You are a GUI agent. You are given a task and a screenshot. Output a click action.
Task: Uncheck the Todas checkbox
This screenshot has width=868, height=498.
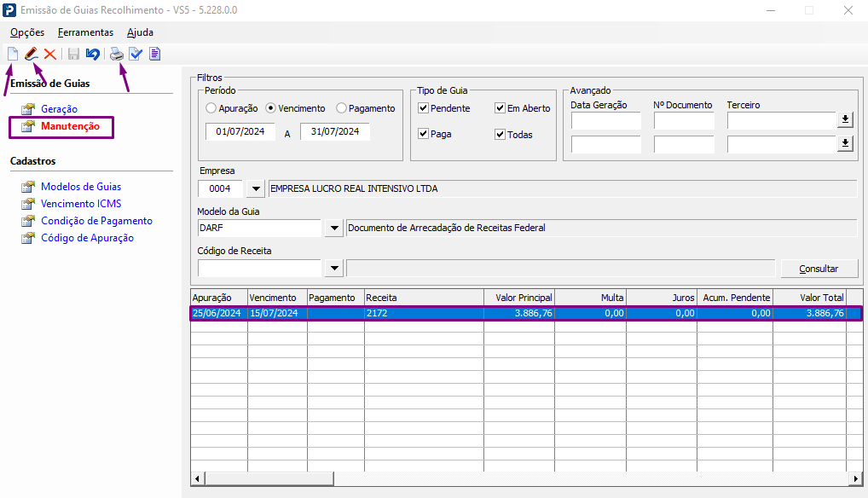500,135
